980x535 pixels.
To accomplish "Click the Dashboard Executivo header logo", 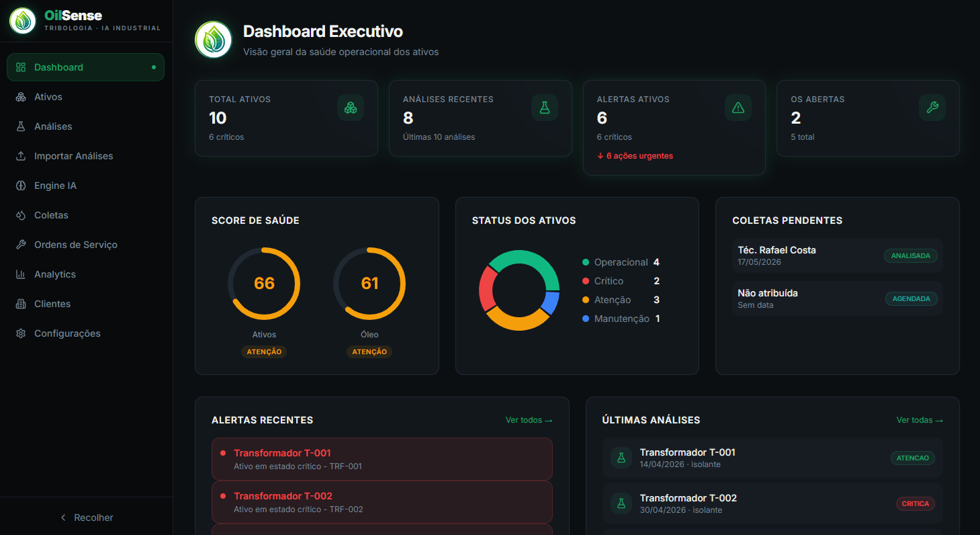I will click(x=214, y=40).
